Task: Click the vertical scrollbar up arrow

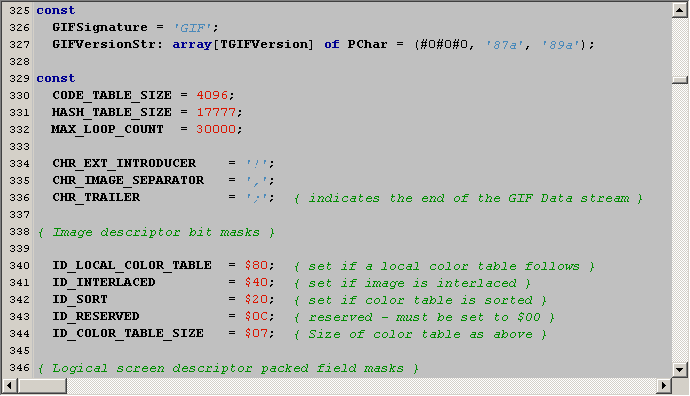Action: click(x=680, y=10)
